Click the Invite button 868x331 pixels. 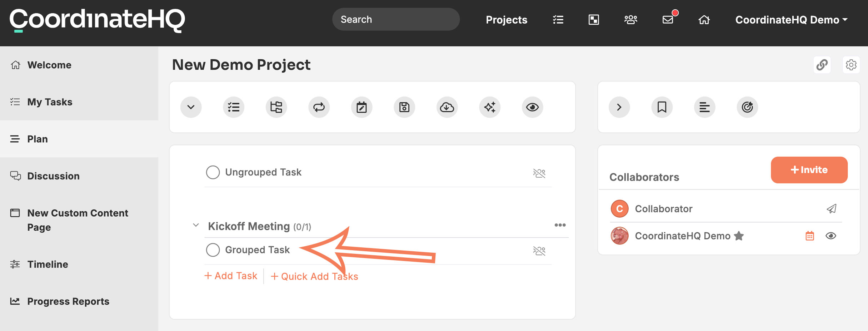(809, 170)
